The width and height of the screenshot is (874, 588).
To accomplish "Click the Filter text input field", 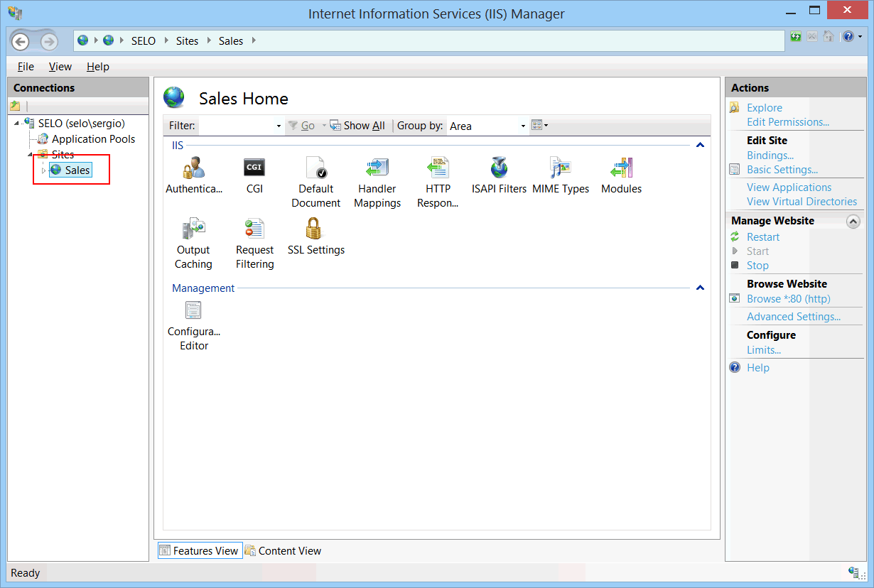I will (236, 126).
